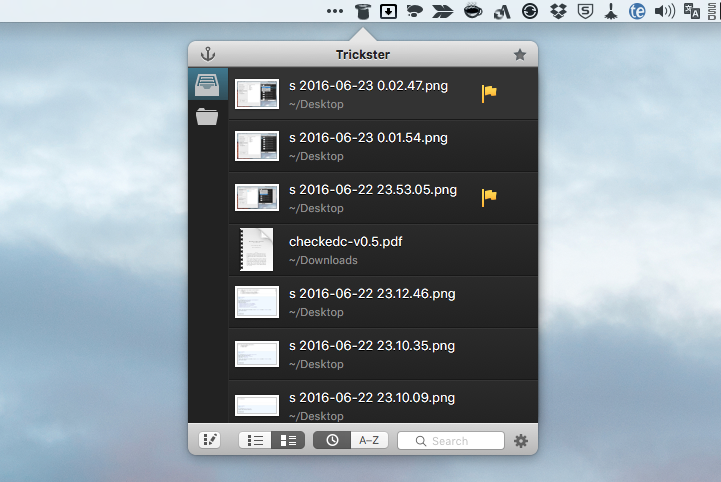Open thumbnail of s 2016-06-23 0.01.54.png

(x=257, y=146)
